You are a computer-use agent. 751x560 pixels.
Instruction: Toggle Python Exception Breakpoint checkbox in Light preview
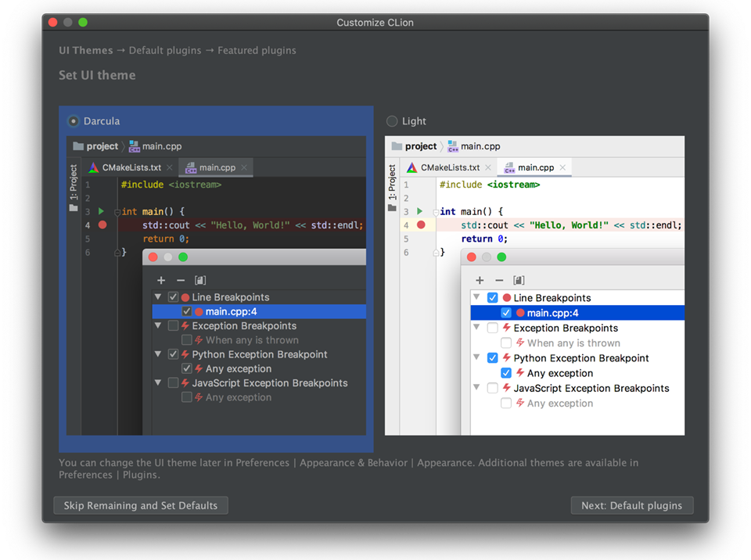coord(492,358)
